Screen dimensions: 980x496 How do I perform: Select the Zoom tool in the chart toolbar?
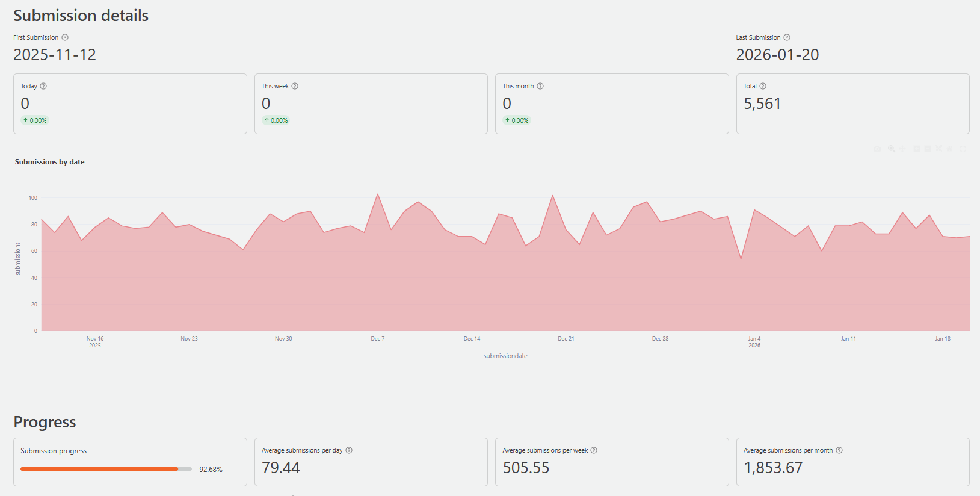[891, 149]
